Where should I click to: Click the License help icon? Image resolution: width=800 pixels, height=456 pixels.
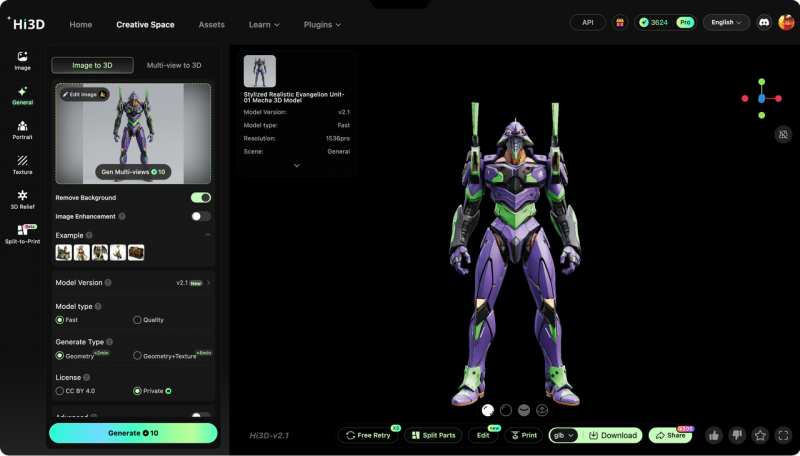click(87, 377)
